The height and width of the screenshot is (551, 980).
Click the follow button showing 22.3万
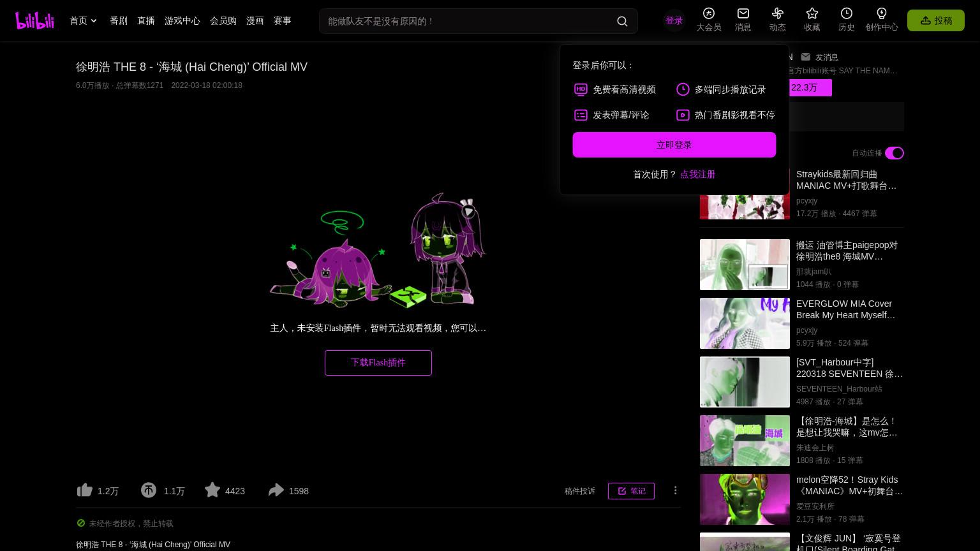(810, 87)
